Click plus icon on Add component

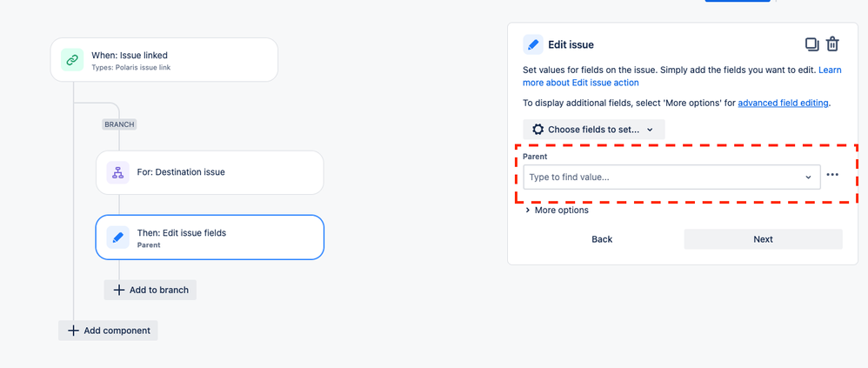pyautogui.click(x=73, y=331)
